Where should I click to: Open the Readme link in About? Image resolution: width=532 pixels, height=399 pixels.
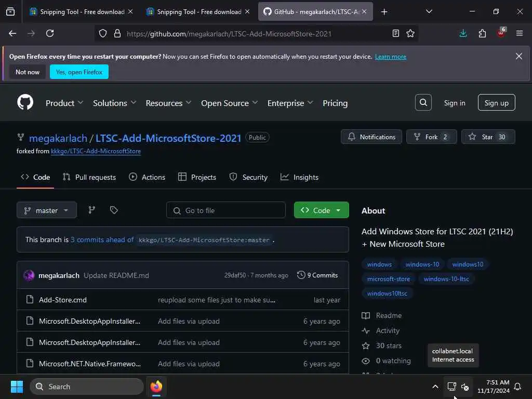tap(382, 315)
